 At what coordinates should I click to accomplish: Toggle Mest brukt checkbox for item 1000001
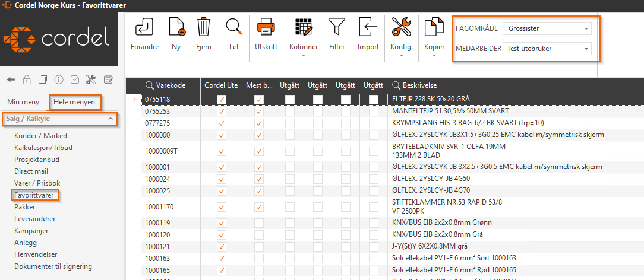tap(259, 167)
